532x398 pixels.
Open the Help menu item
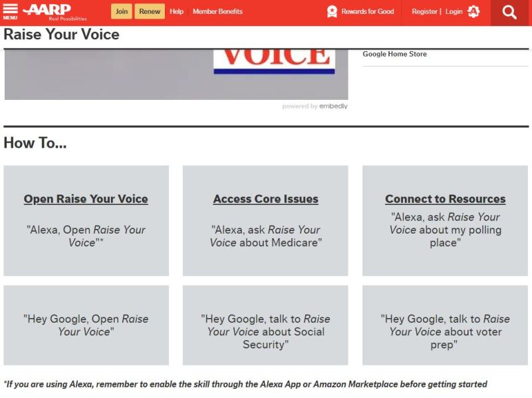point(176,11)
